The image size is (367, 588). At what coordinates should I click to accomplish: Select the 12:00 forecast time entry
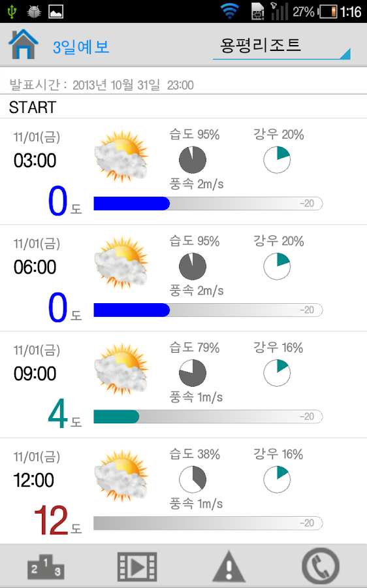[x=34, y=480]
